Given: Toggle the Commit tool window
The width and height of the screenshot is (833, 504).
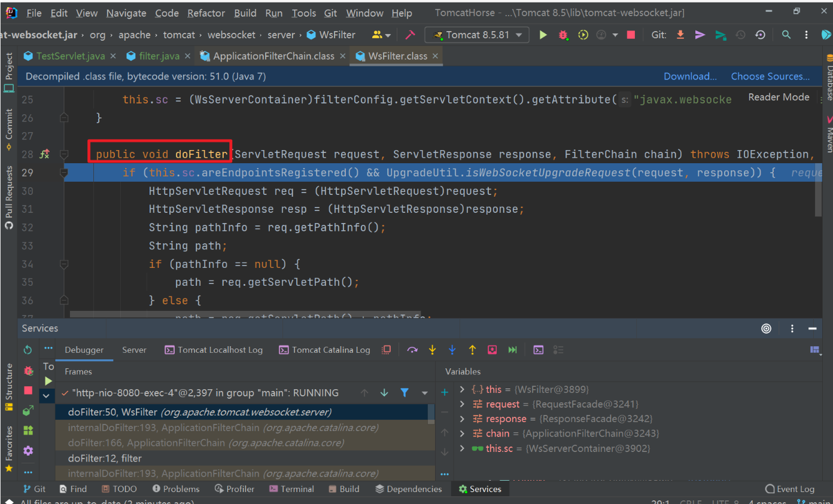Looking at the screenshot, I should click(x=8, y=129).
